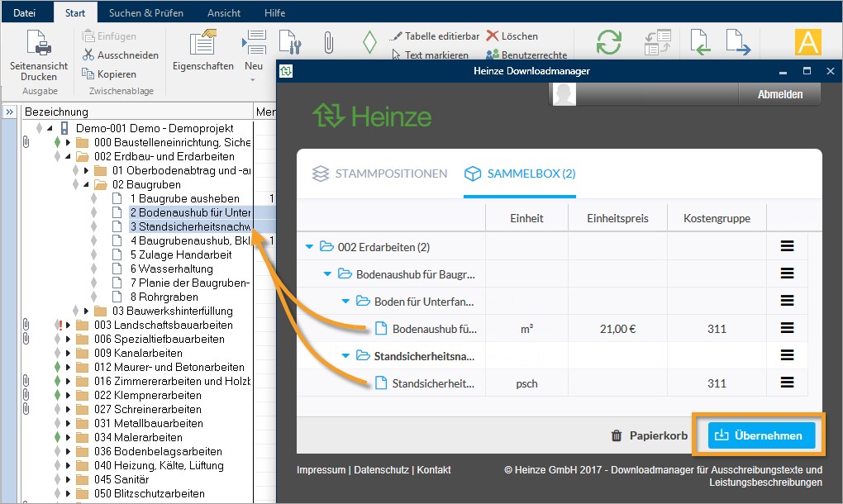Toggle Tabelle editierbar
Viewport: 843px width, 504px height.
(x=435, y=36)
